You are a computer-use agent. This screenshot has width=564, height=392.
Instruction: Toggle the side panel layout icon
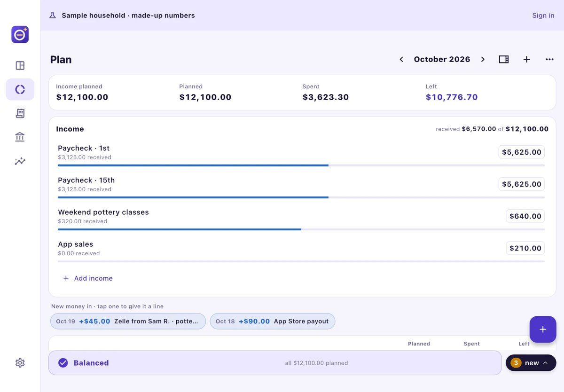point(504,59)
